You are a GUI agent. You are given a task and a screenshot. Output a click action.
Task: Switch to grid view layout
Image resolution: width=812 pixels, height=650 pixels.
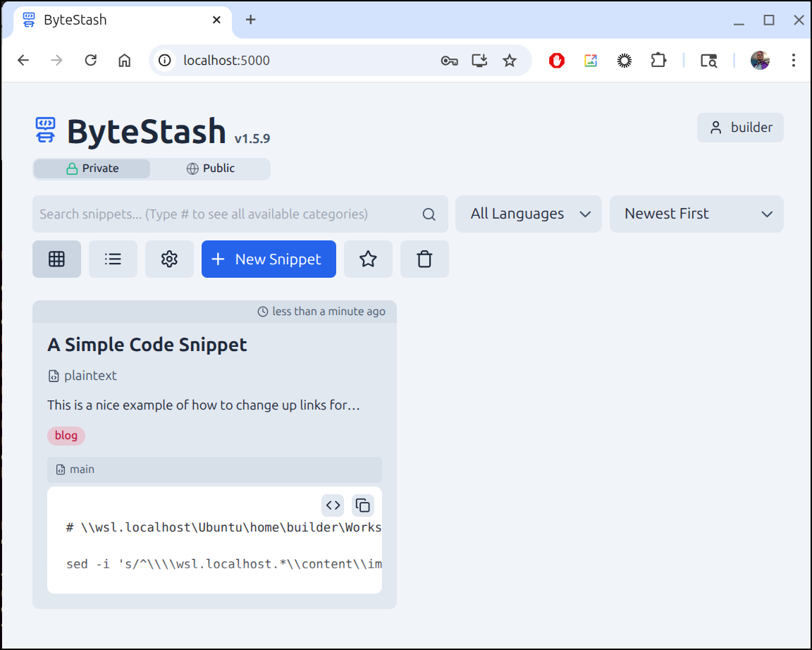point(56,259)
